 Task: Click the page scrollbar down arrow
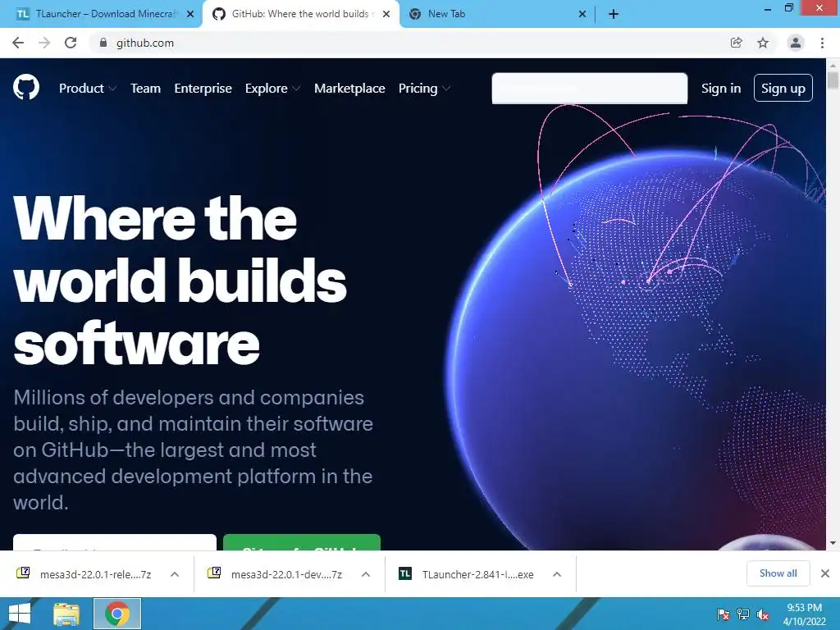[x=833, y=543]
